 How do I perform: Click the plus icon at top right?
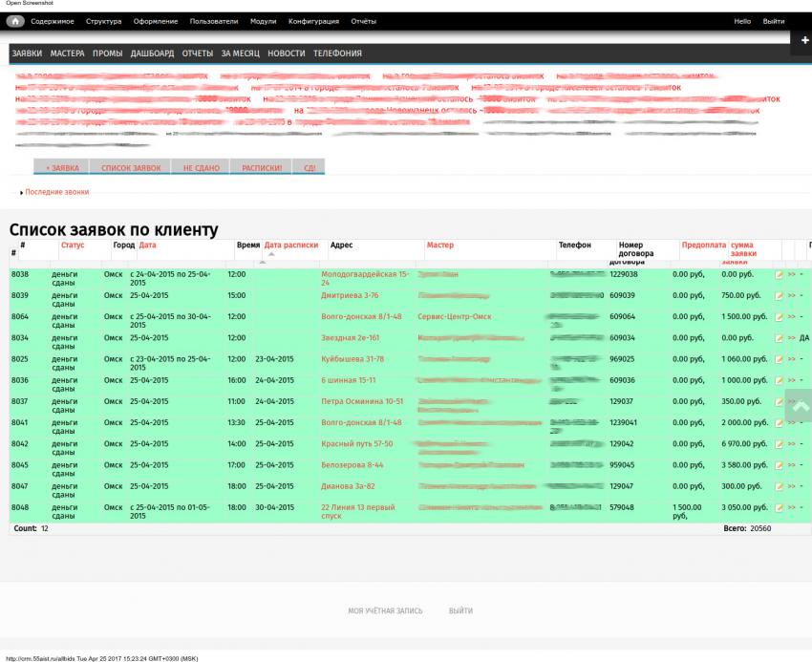(804, 40)
